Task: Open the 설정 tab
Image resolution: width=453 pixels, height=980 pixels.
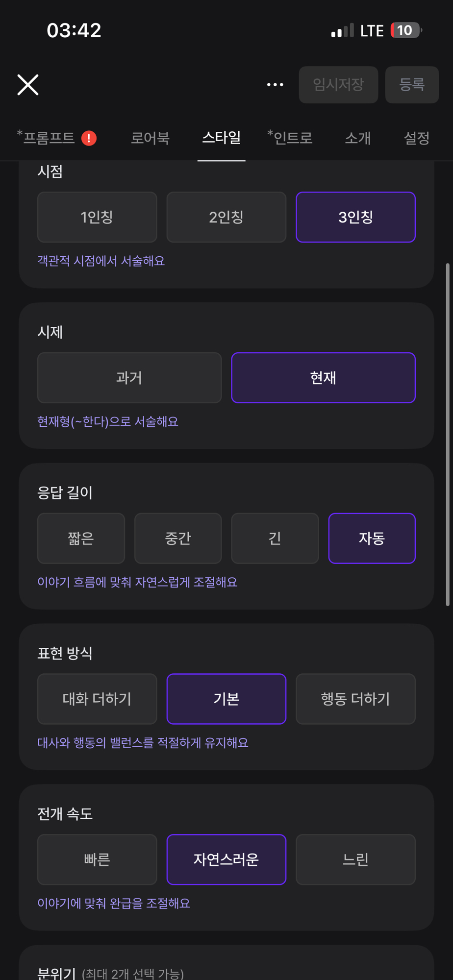Action: coord(416,138)
